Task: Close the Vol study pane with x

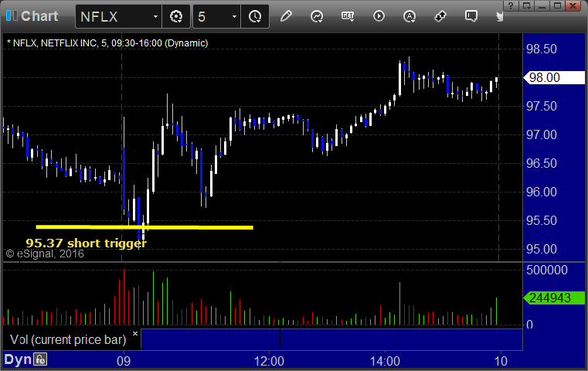Action: click(135, 333)
